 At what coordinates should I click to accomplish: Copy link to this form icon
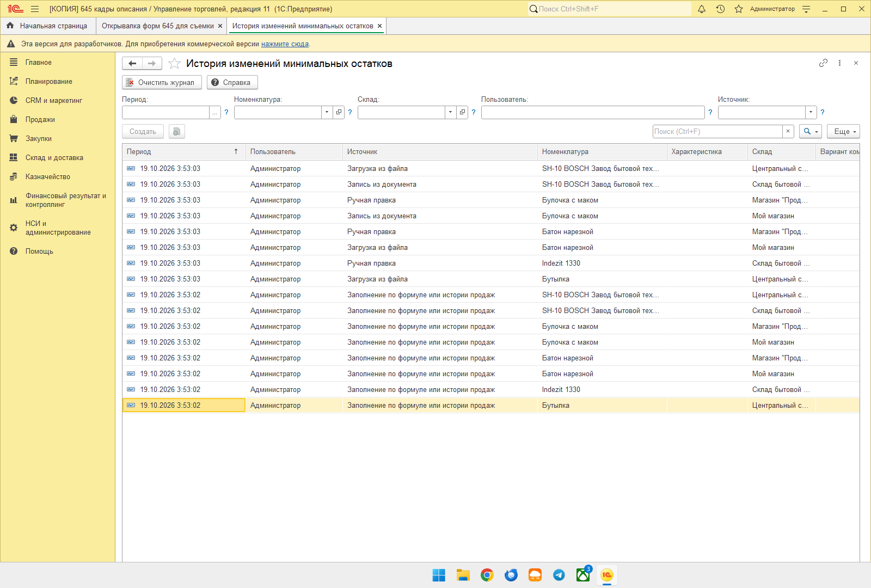tap(823, 63)
